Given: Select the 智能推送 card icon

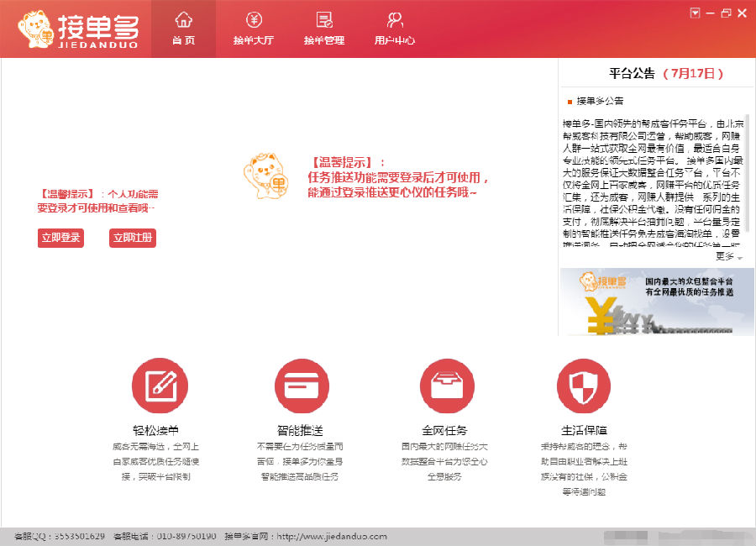Looking at the screenshot, I should point(300,386).
